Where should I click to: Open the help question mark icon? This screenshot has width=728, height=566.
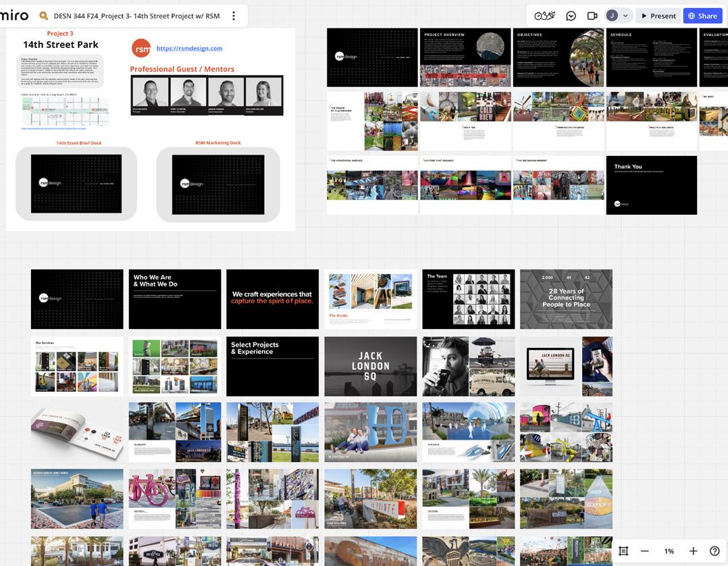point(714,551)
